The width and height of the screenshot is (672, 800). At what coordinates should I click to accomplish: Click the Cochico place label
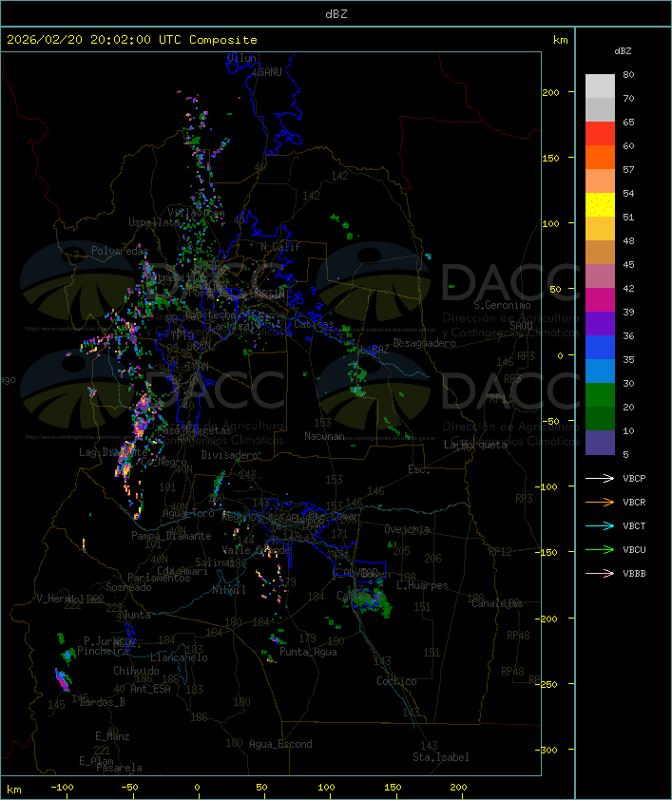(396, 681)
